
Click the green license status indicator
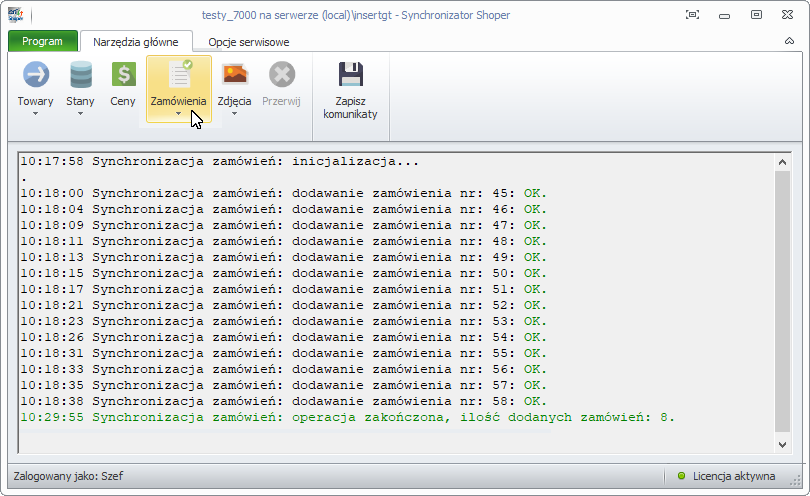click(x=681, y=476)
